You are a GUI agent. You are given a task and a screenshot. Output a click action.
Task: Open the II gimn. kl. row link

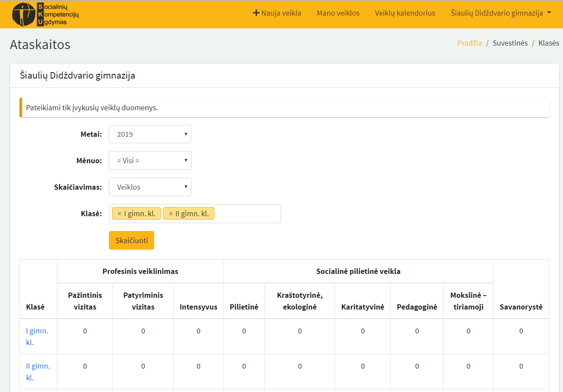(x=38, y=372)
